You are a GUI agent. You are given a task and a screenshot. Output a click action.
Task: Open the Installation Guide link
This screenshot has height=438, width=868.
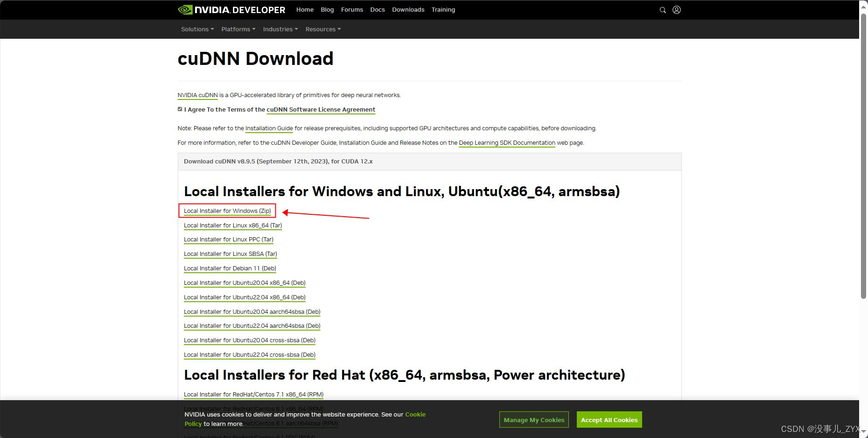click(269, 128)
